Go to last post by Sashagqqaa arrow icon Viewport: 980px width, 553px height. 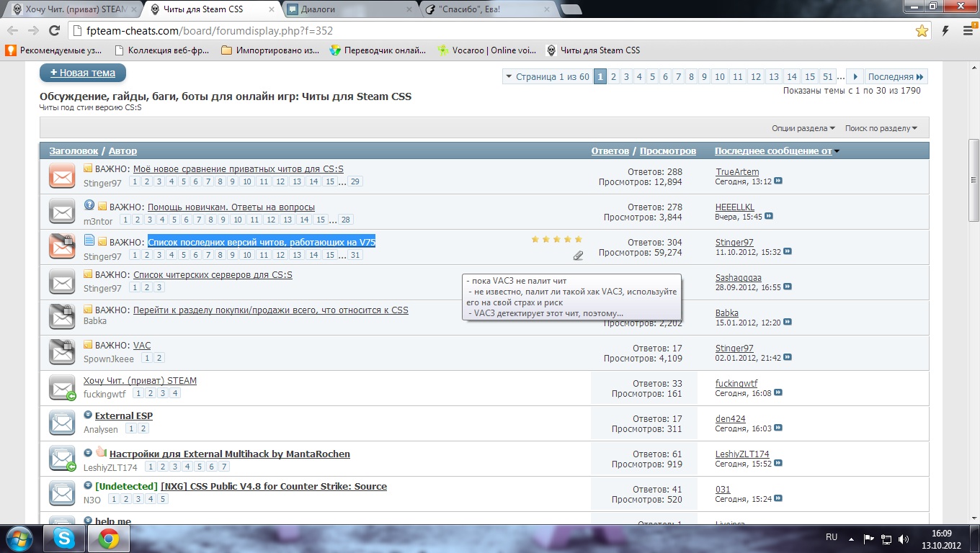tap(788, 287)
